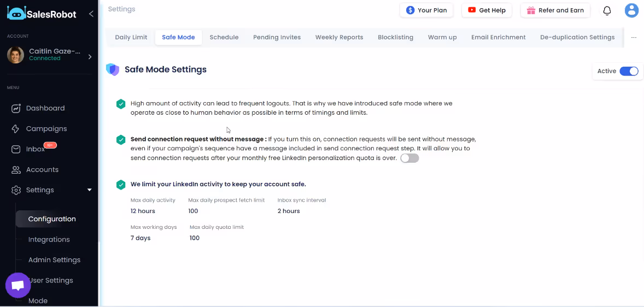Open the notifications bell

click(x=607, y=11)
